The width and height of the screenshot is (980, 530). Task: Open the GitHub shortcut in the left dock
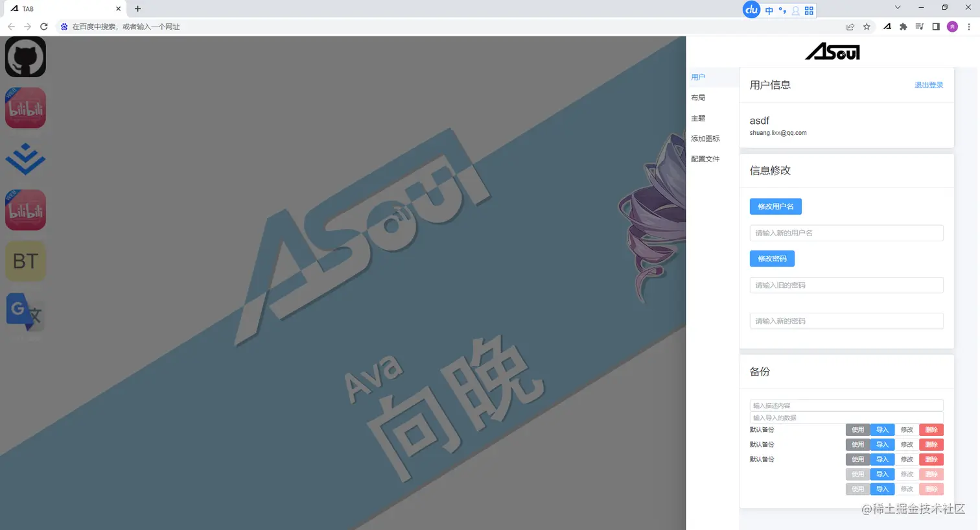(25, 56)
